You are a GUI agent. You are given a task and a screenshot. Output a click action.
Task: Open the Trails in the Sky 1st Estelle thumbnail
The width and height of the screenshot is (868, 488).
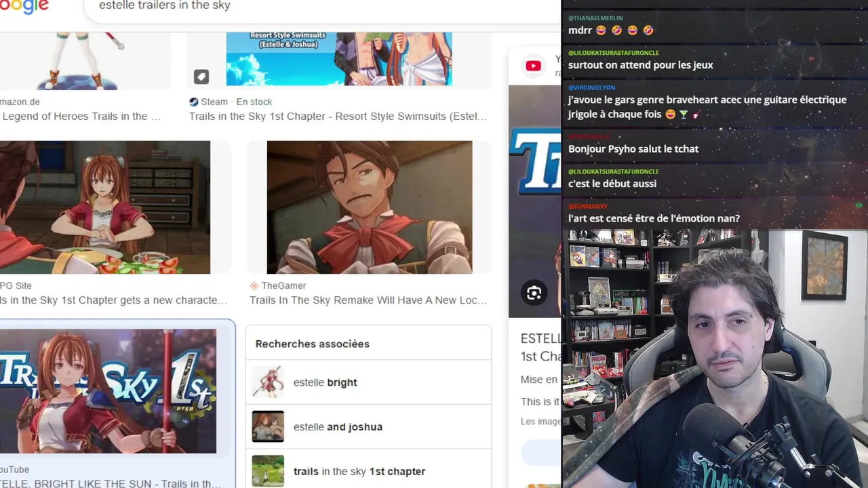[x=108, y=391]
